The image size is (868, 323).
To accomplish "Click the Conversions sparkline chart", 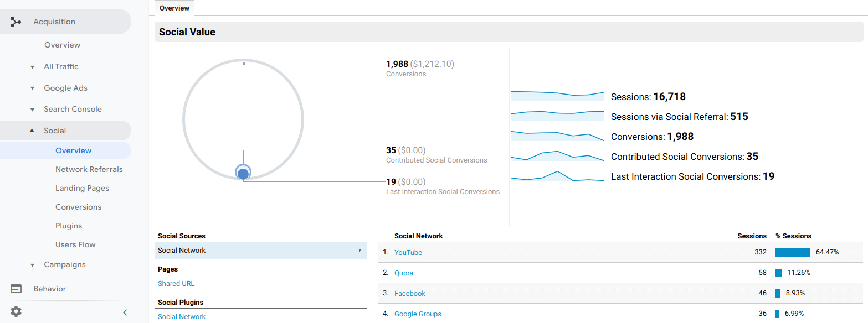I will click(557, 136).
